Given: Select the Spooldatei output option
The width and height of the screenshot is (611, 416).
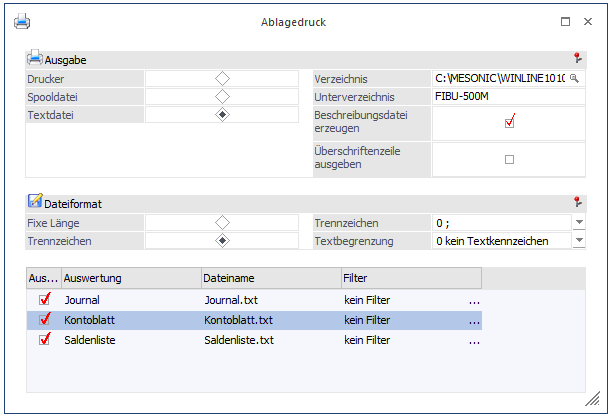Looking at the screenshot, I should tap(222, 97).
